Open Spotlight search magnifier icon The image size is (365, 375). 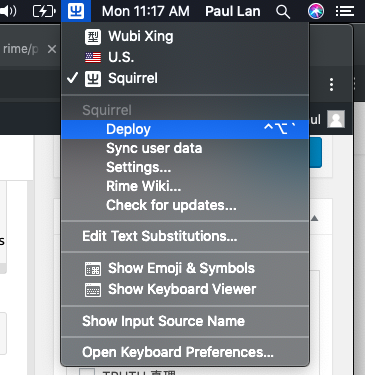coord(283,12)
